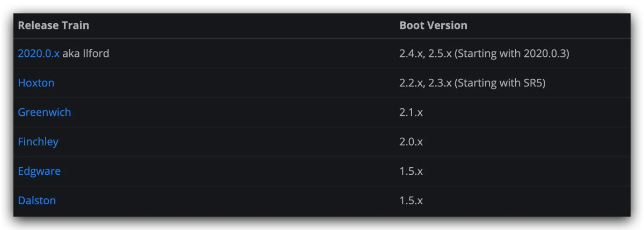
Task: Select the 2.0.x version in Finchley row
Action: [x=411, y=142]
